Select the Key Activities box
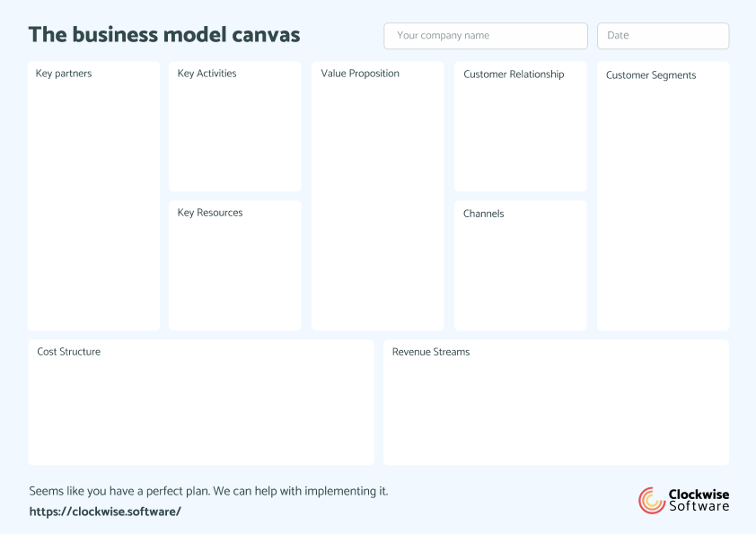Screen dimensions: 756x534 click(234, 126)
